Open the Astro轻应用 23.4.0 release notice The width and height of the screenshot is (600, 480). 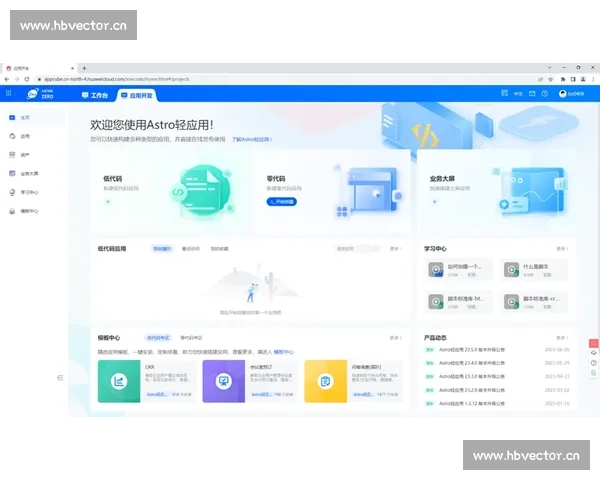click(471, 363)
